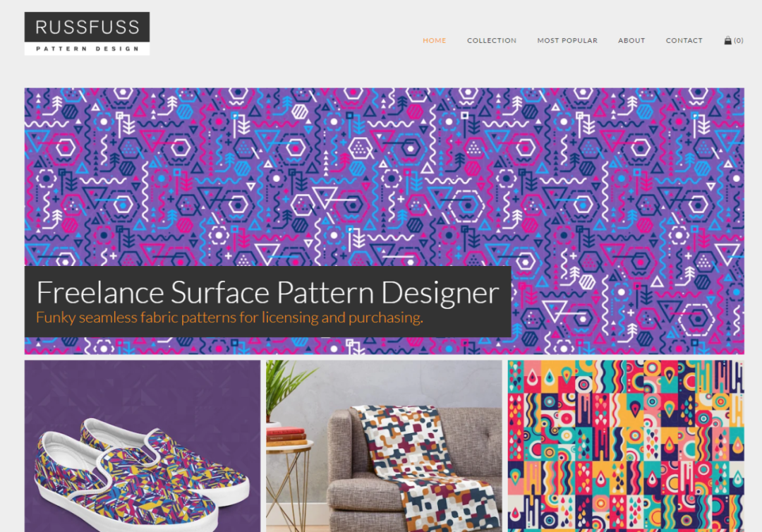Click the Russfuss Pattern Design logo
The image size is (762, 532).
(87, 34)
